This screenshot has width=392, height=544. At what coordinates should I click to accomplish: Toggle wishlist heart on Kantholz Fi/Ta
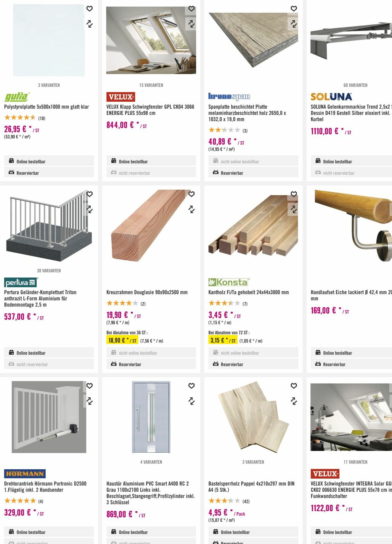(x=294, y=194)
